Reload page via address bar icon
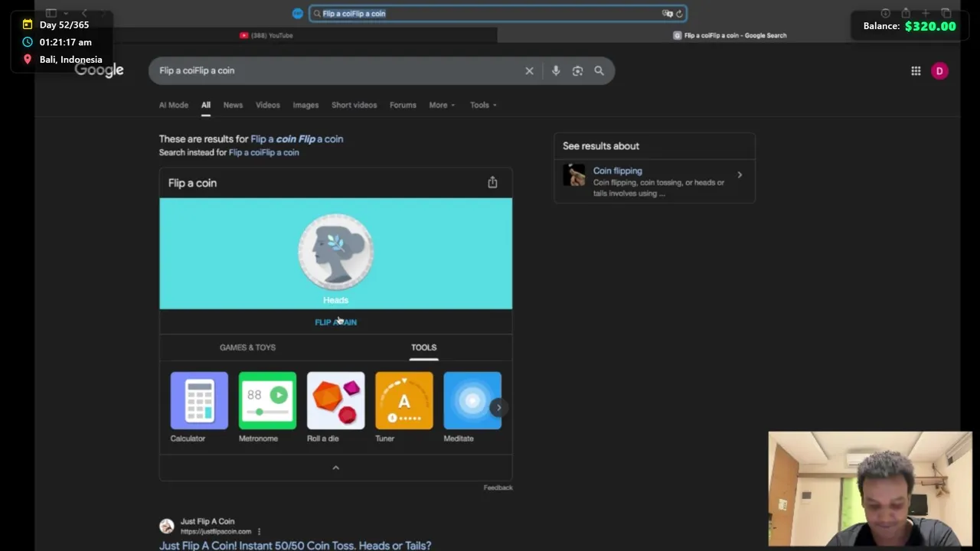 point(679,13)
